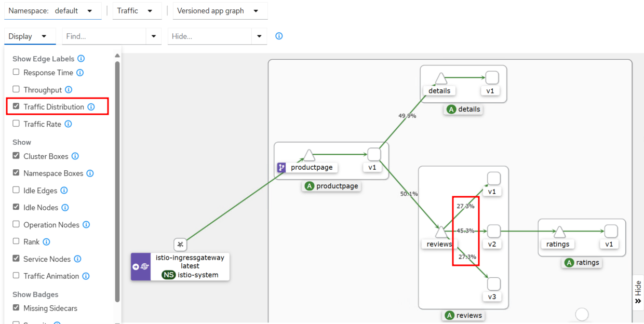644x324 pixels.
Task: Select the ratings service triangle node
Action: pos(559,232)
